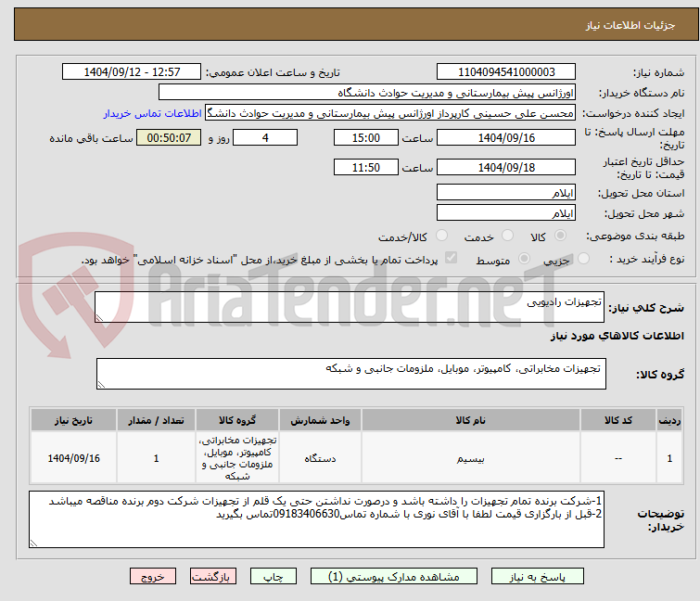Open مشاهده مدارک پیوستی (1) attachments
Screen dimensions: 700x601
coord(394,577)
